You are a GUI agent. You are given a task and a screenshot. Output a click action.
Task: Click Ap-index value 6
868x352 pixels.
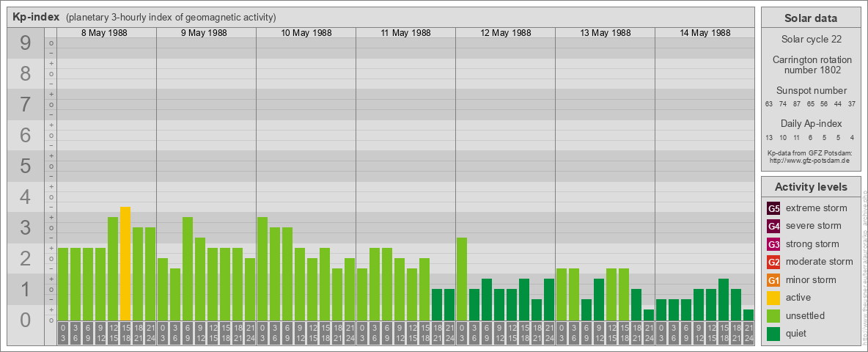click(x=811, y=138)
